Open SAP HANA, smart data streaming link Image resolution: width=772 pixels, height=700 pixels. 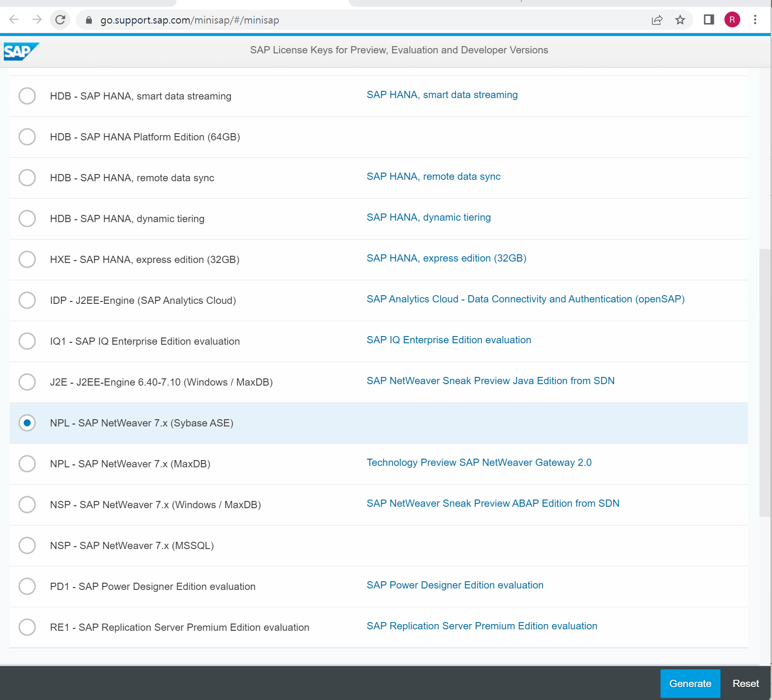[x=442, y=95]
